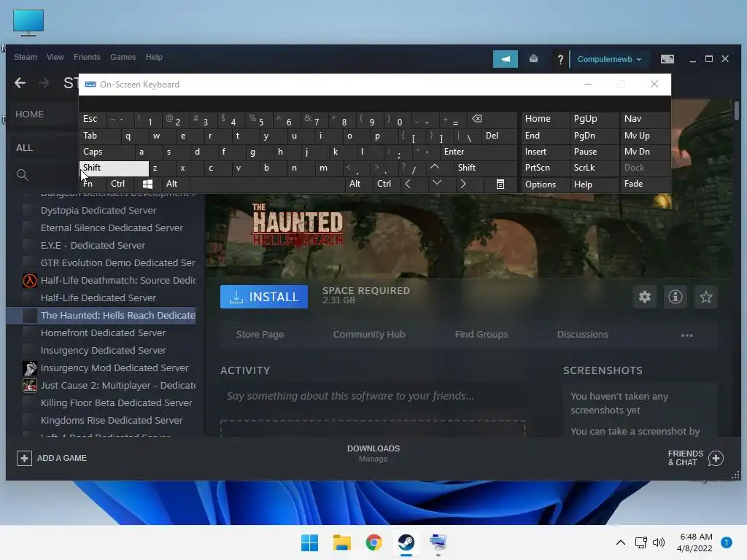
Task: Click the Steam taskbar icon
Action: (x=406, y=542)
